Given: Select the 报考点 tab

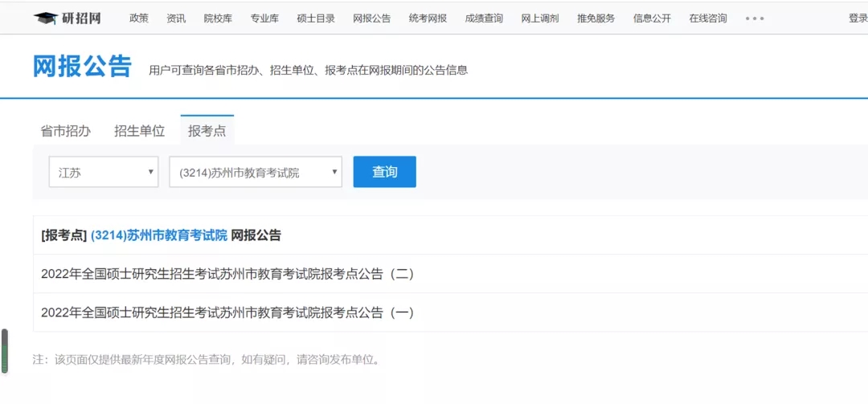Looking at the screenshot, I should coord(207,131).
